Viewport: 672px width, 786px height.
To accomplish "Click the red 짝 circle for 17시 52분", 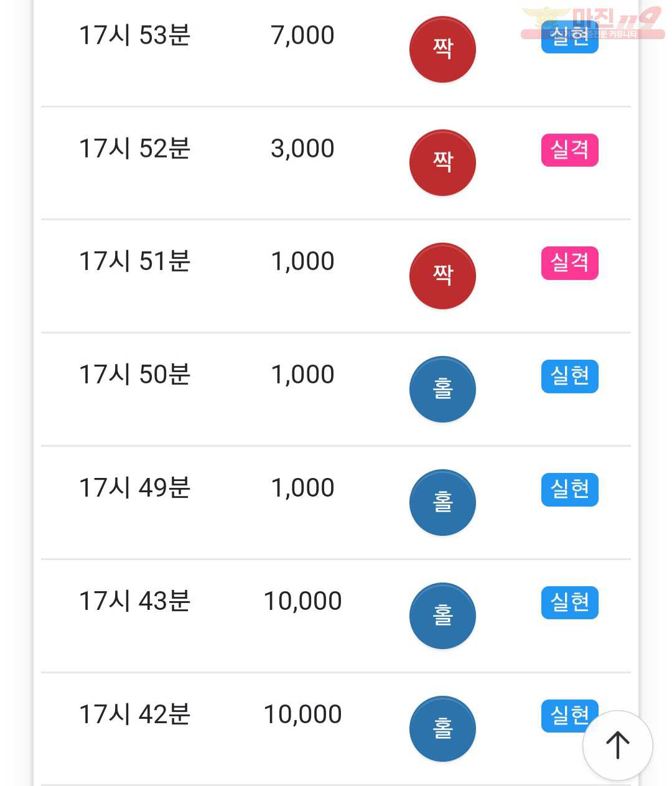I will click(442, 163).
